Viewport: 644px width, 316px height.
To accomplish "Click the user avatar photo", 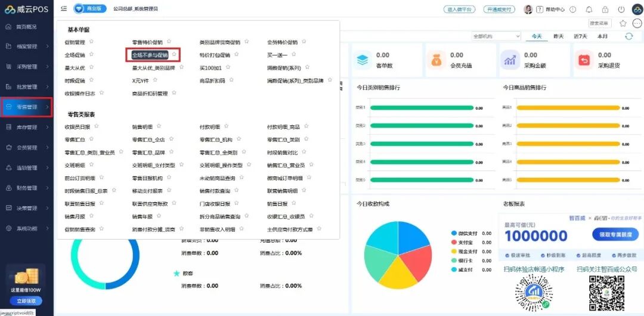I will click(x=528, y=9).
